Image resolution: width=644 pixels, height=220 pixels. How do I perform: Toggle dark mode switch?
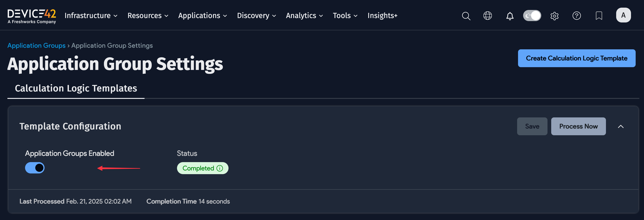532,15
